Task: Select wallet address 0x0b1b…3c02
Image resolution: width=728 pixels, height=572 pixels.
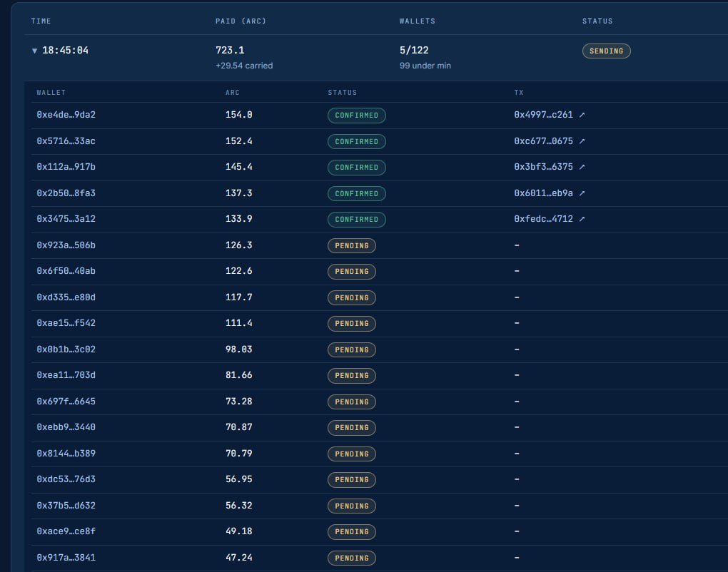Action: tap(66, 349)
